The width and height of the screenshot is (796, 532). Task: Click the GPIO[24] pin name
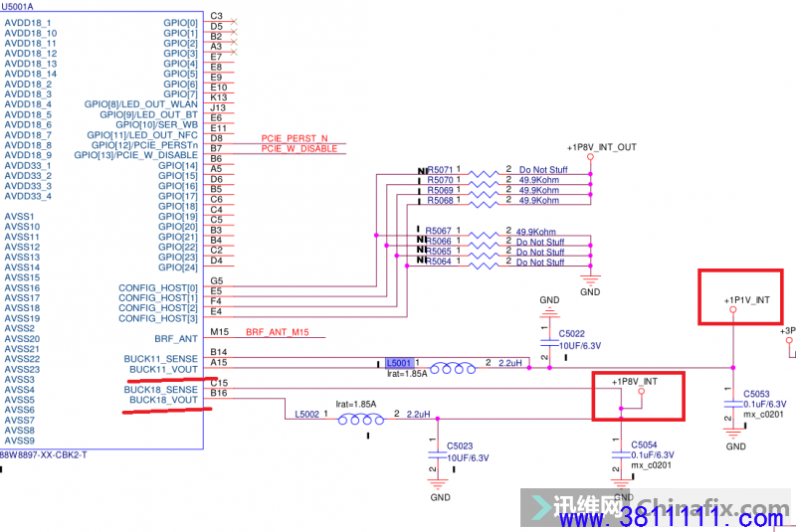(178, 267)
